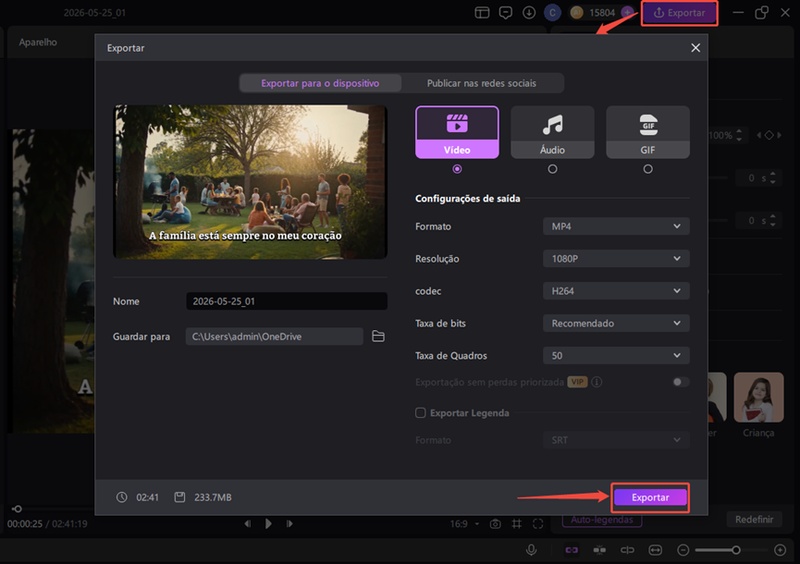The image size is (800, 564).
Task: Take a snapshot with the camera icon
Action: coord(495,524)
